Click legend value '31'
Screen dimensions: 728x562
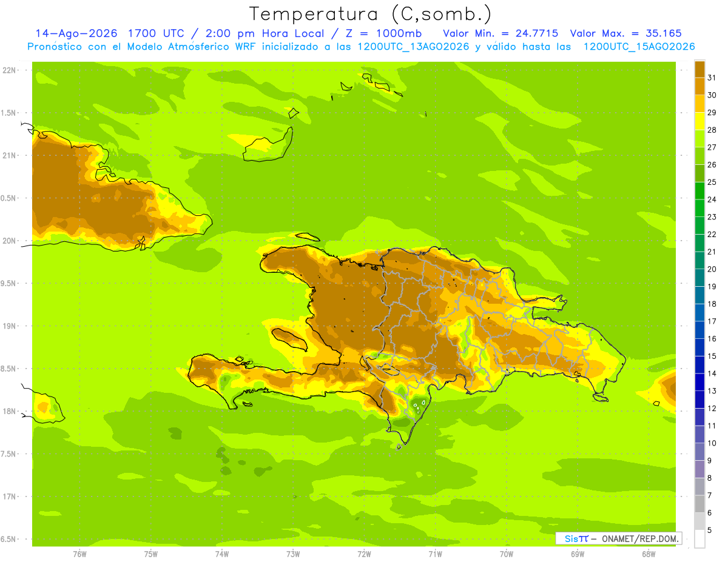coord(712,78)
